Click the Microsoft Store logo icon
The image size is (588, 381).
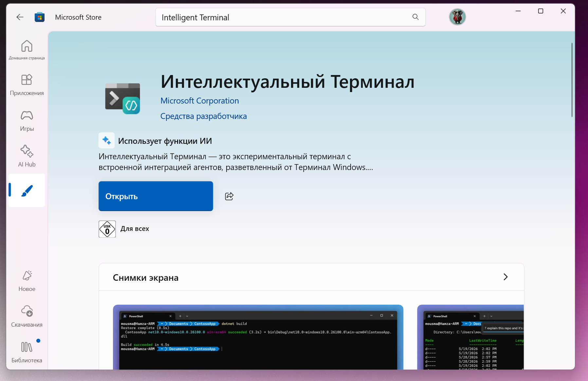pyautogui.click(x=40, y=17)
